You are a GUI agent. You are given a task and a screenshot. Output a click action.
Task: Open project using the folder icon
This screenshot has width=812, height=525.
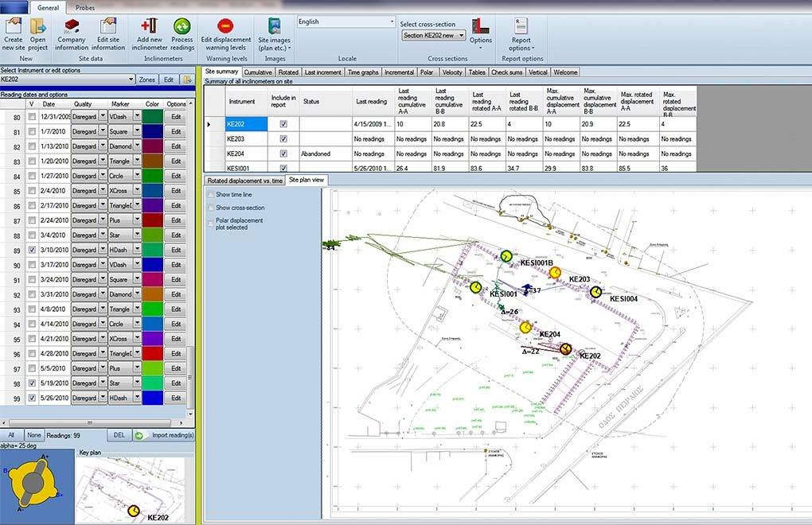pyautogui.click(x=37, y=25)
